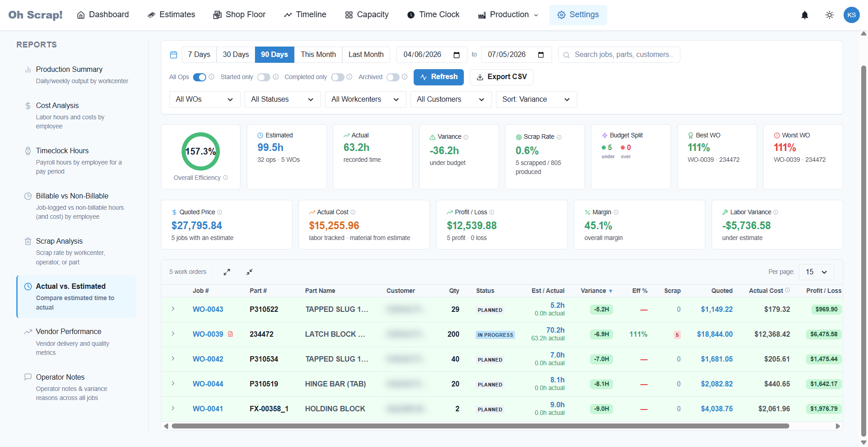Open the WO-0044 job link

click(208, 384)
